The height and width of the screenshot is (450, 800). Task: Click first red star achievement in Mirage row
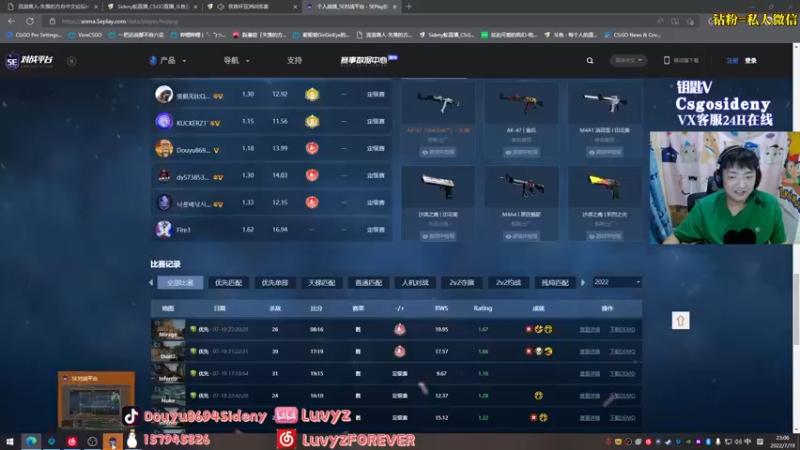(529, 330)
